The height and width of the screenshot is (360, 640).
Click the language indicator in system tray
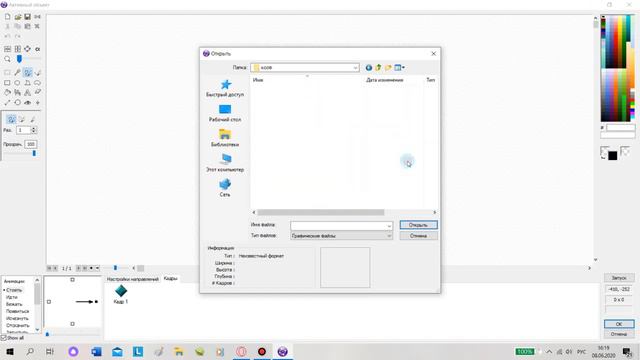581,351
